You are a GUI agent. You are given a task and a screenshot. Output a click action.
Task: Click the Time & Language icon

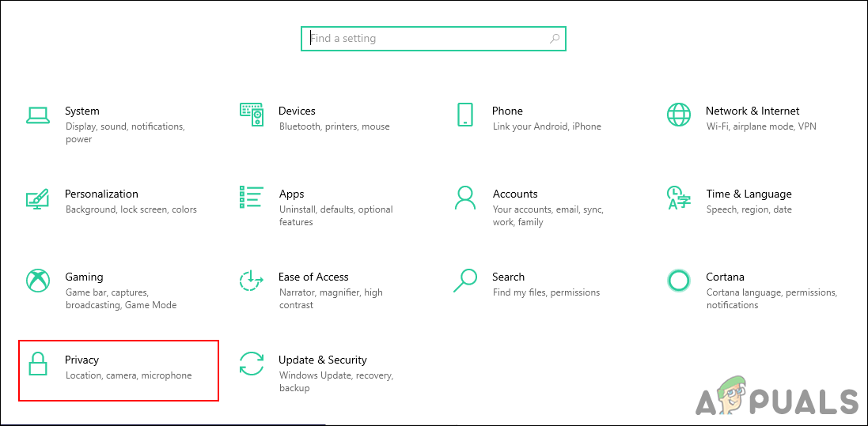coord(679,198)
